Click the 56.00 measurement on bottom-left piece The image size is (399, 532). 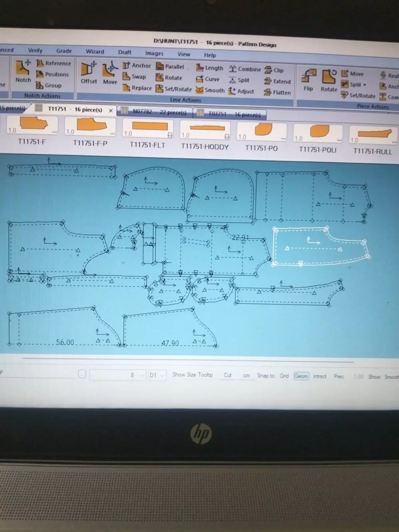pos(65,342)
